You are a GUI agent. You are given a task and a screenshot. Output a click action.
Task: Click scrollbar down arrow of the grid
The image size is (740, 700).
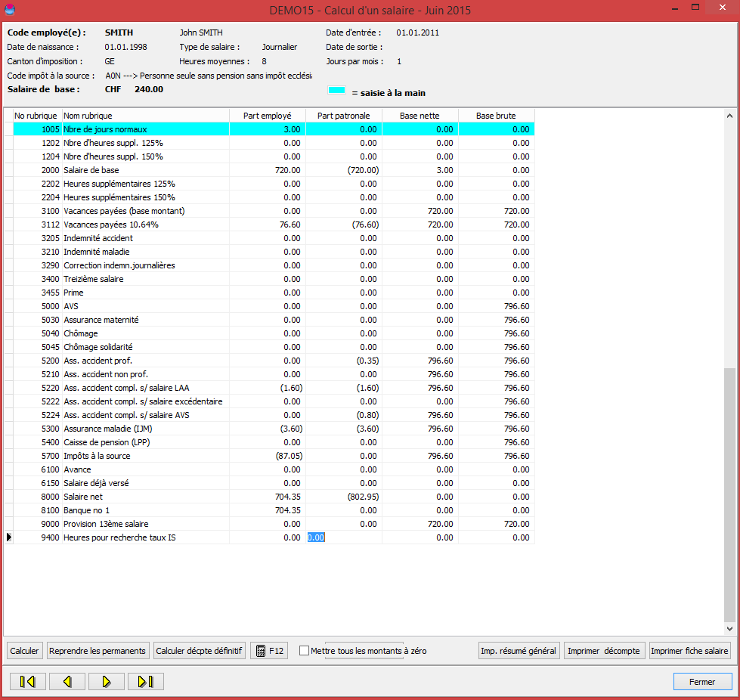[x=729, y=629]
